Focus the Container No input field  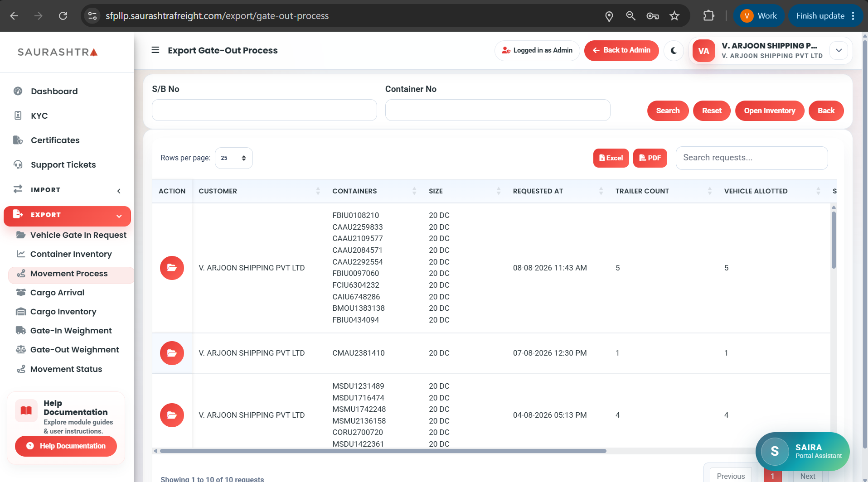[498, 110]
